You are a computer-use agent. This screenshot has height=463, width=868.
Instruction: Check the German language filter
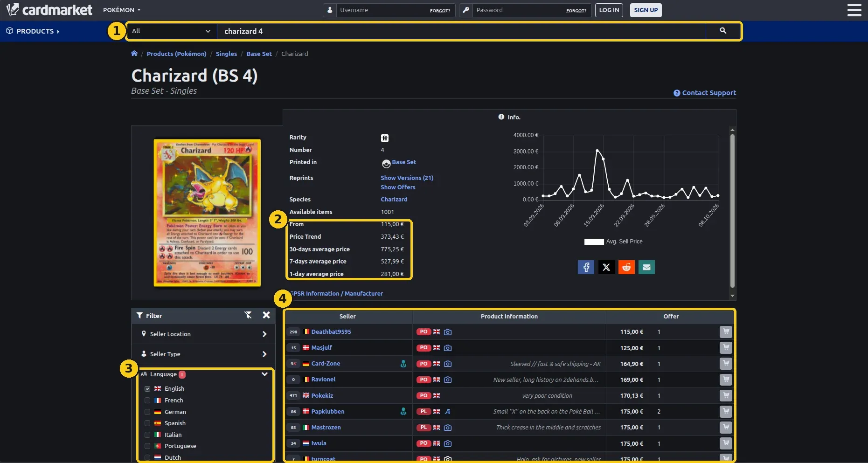[x=147, y=412]
